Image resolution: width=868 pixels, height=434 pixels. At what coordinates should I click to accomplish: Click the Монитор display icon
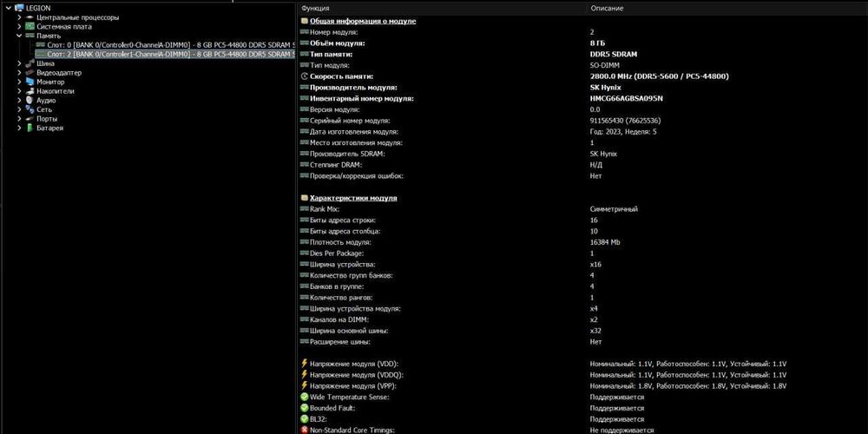tap(30, 82)
